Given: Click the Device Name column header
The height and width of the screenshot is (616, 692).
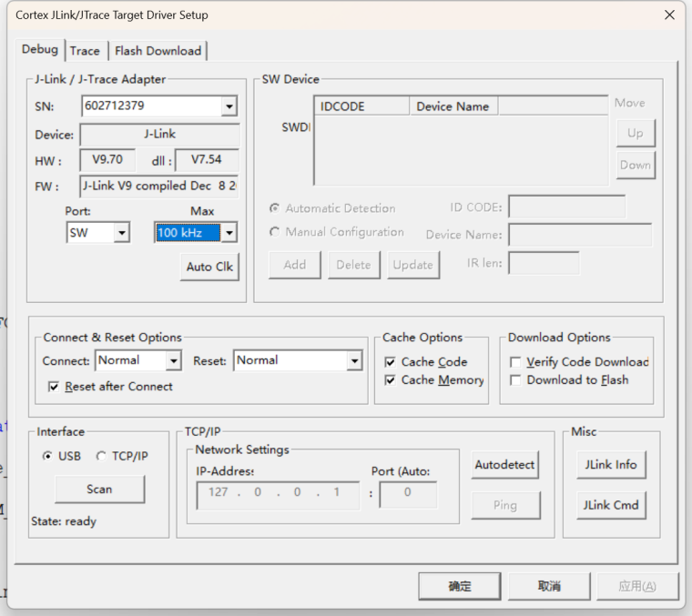Looking at the screenshot, I should (x=454, y=106).
